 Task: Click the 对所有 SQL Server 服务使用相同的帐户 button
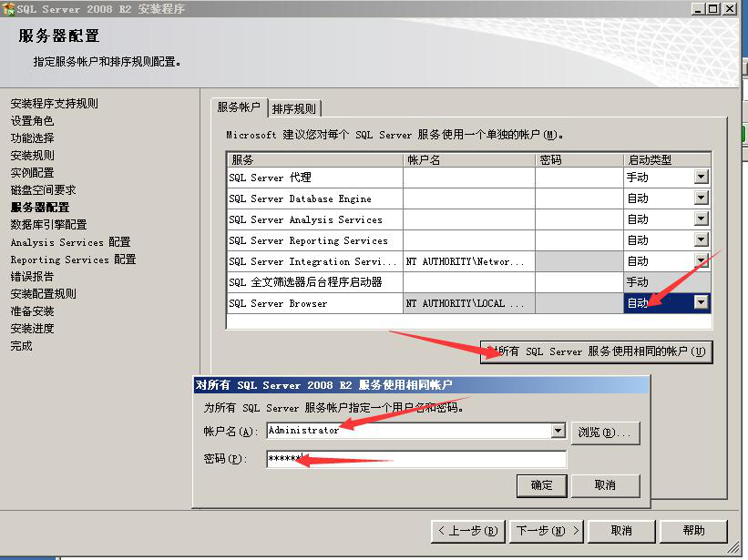tap(596, 351)
